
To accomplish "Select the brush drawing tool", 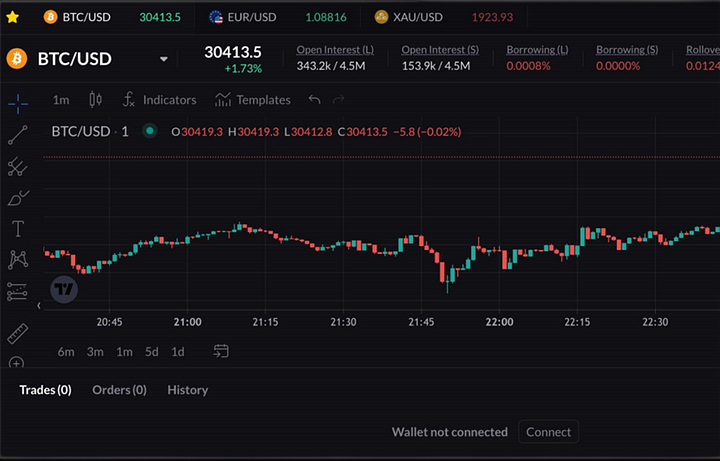I will [x=18, y=198].
